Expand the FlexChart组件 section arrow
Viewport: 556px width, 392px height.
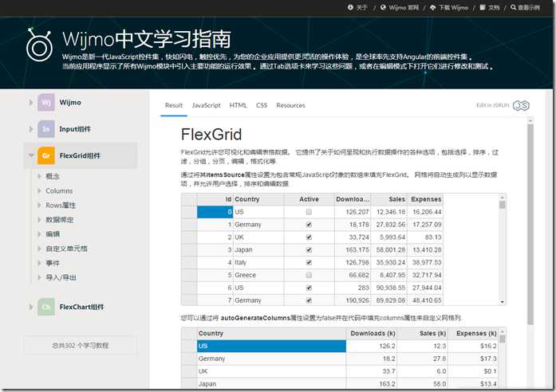[31, 307]
